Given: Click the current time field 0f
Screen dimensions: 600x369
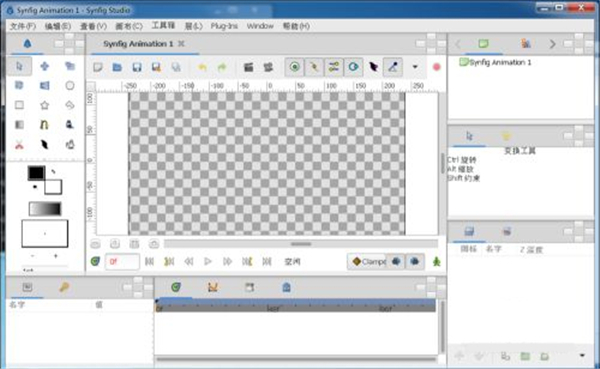Looking at the screenshot, I should [x=122, y=261].
